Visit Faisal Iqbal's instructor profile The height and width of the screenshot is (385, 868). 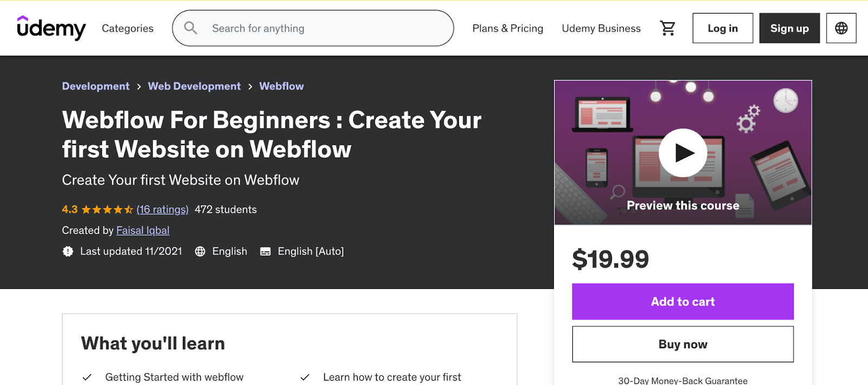142,230
